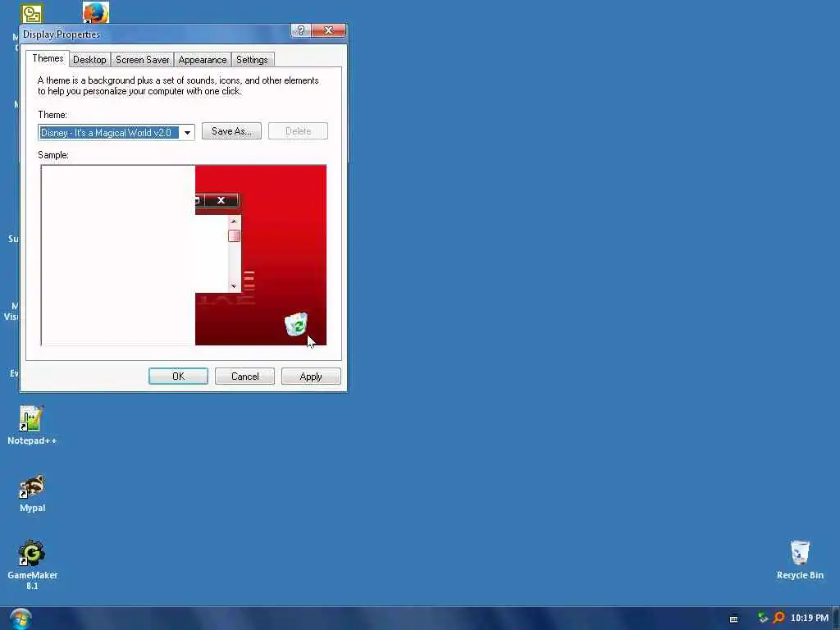
Task: Open the Settings tab
Action: tap(252, 59)
